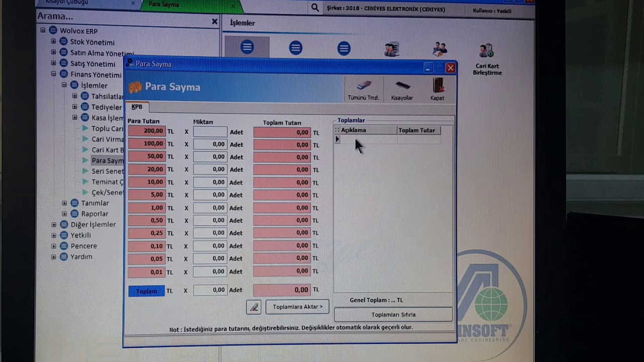Select Tahsilatlar in the tree

click(107, 96)
